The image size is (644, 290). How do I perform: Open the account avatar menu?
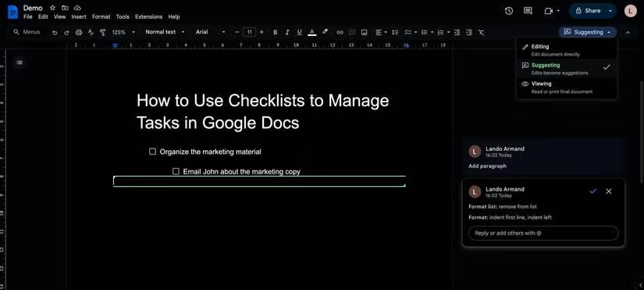(x=631, y=11)
